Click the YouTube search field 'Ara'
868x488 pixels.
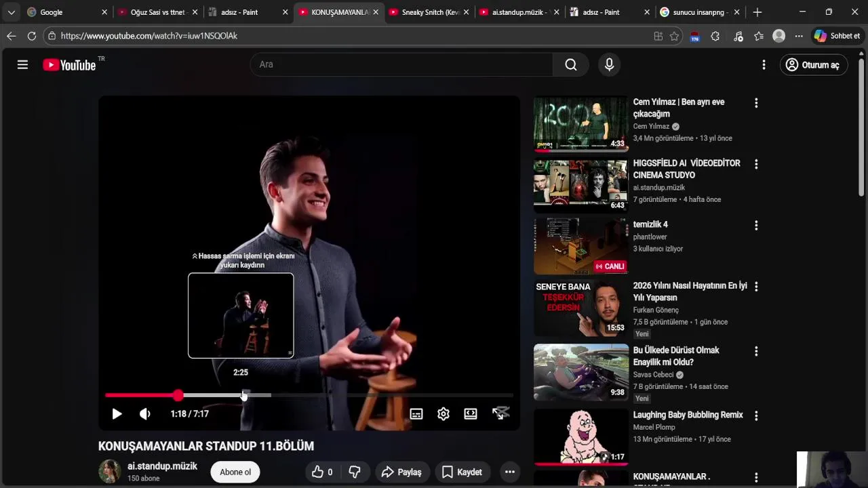401,64
